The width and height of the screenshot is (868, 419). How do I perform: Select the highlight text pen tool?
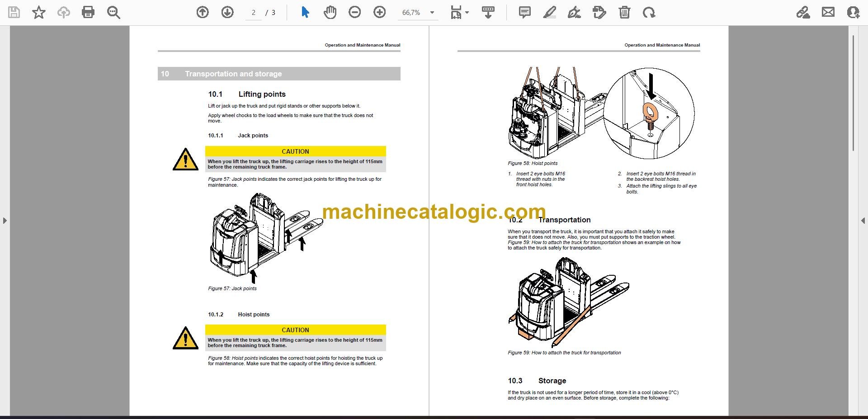click(549, 12)
